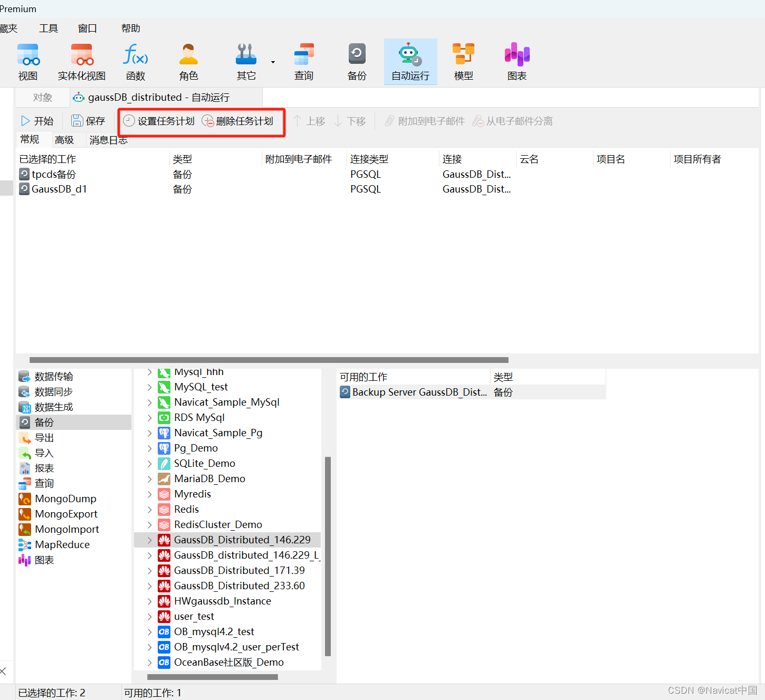The image size is (765, 700).
Task: Select 报表 job type
Action: pyautogui.click(x=74, y=468)
